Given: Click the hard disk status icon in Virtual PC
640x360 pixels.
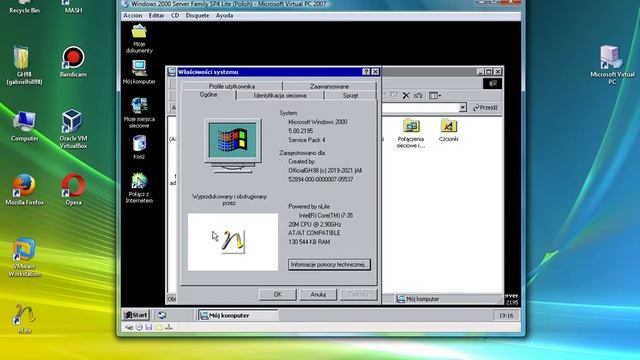Looking at the screenshot, I should tap(129, 327).
